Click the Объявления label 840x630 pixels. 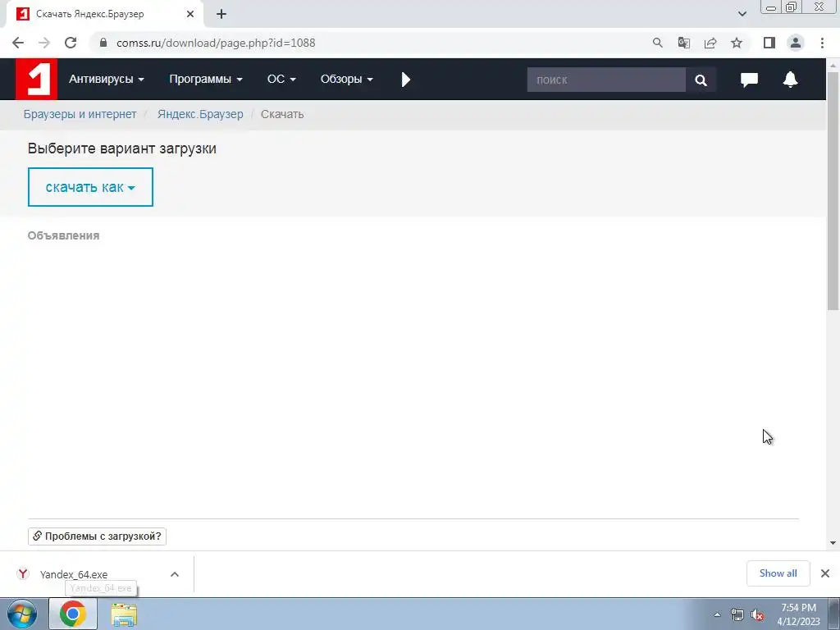tap(64, 235)
